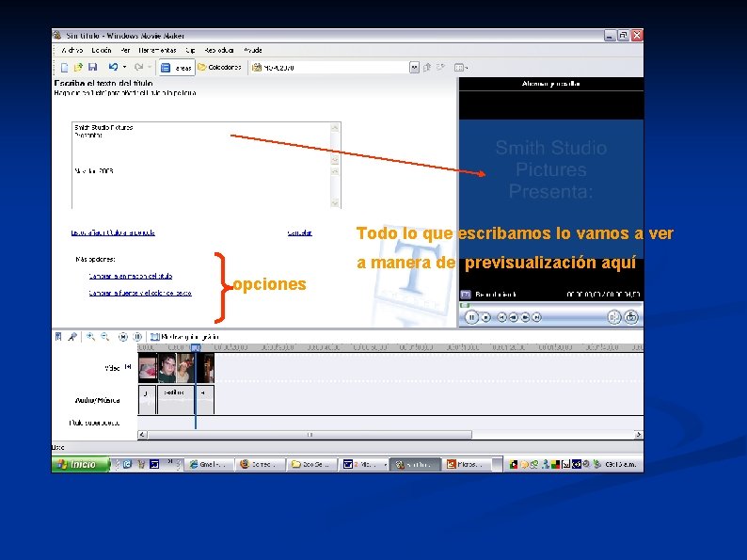Open the Clip menu
The height and width of the screenshot is (560, 747).
190,50
